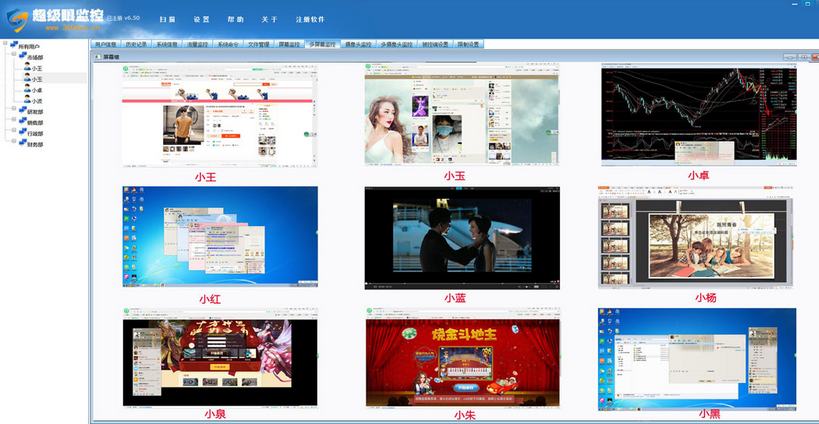This screenshot has width=819, height=424.
Task: Click the 屏幕墙 panel icon
Action: point(97,56)
